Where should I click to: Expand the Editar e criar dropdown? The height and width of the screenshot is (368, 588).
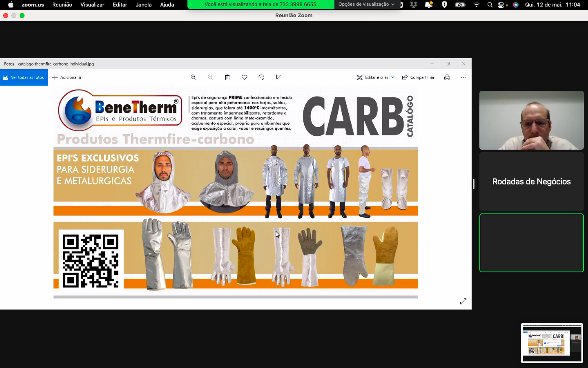[x=376, y=77]
